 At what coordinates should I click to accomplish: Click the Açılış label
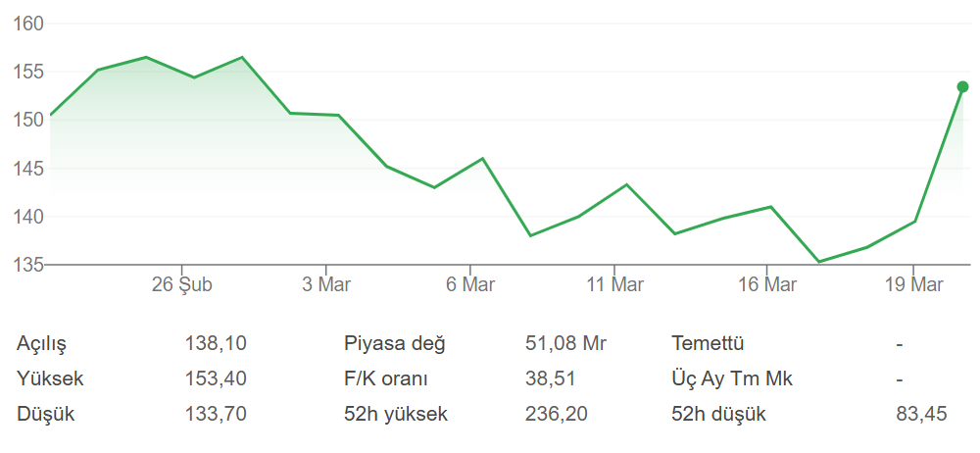pyautogui.click(x=42, y=344)
